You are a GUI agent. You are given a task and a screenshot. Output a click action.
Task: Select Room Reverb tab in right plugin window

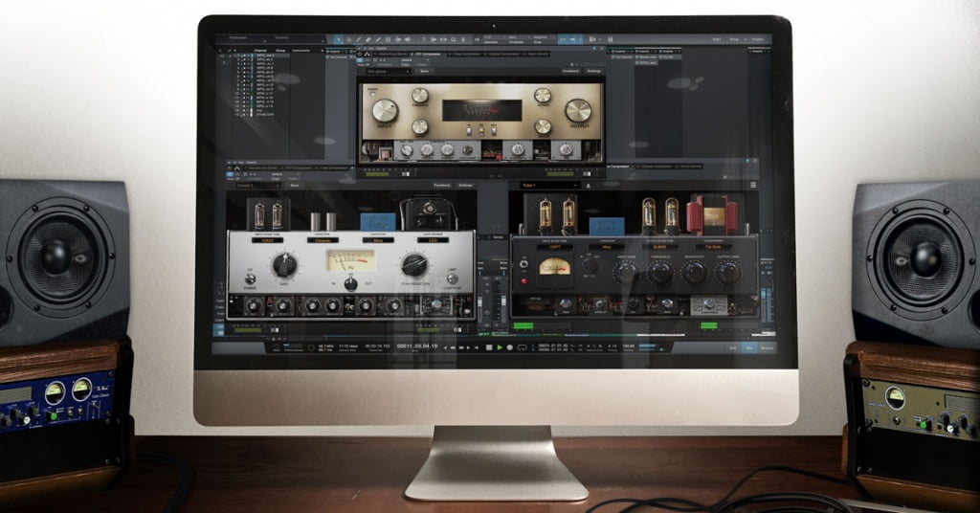690,167
